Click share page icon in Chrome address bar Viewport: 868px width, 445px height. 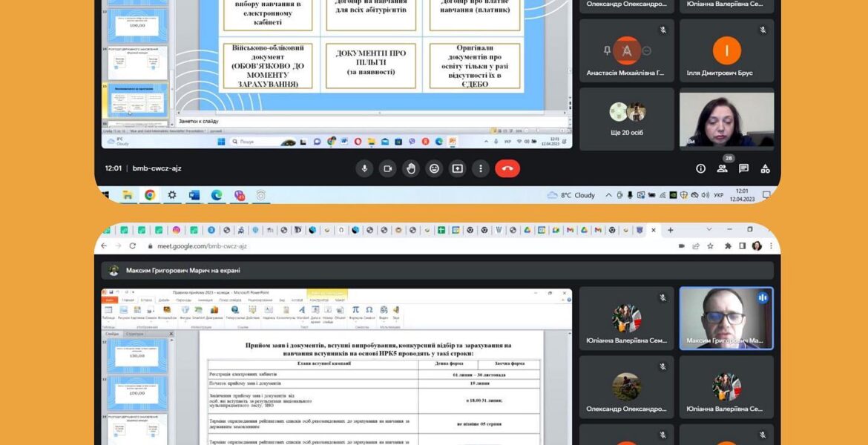696,245
